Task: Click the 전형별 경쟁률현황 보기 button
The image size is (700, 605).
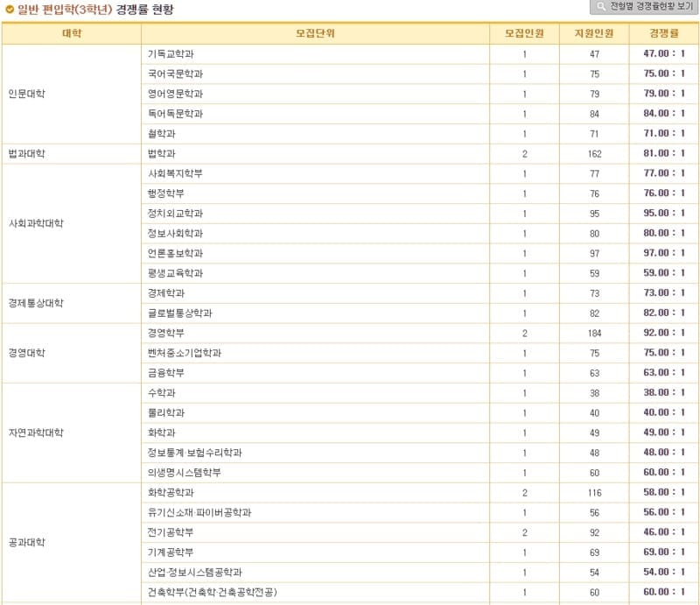Action: pyautogui.click(x=645, y=7)
